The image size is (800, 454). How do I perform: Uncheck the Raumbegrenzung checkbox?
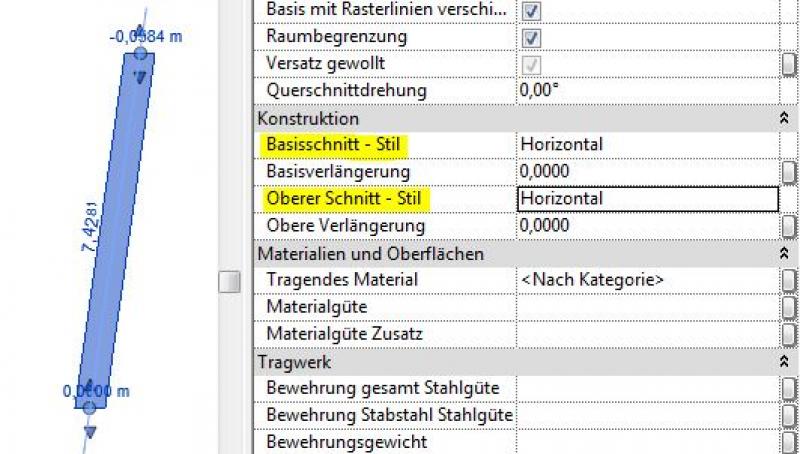532,38
